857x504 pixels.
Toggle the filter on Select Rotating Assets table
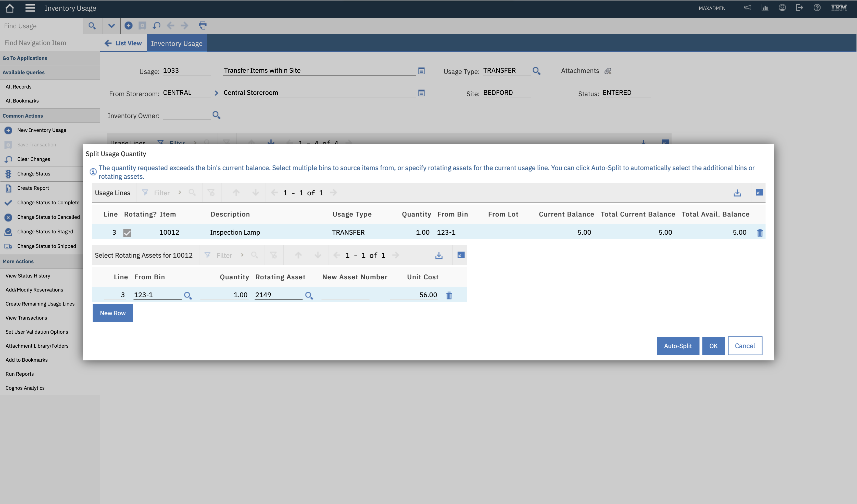tap(207, 255)
